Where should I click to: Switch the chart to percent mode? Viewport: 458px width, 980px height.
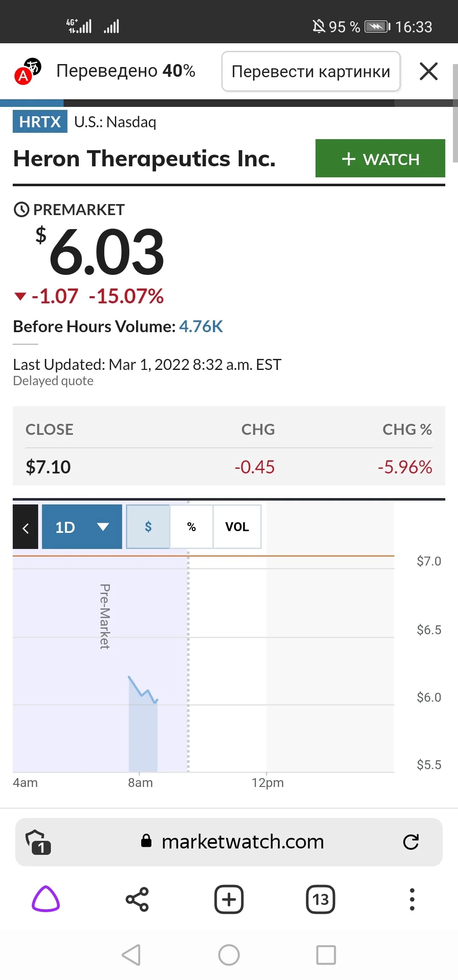tap(192, 527)
